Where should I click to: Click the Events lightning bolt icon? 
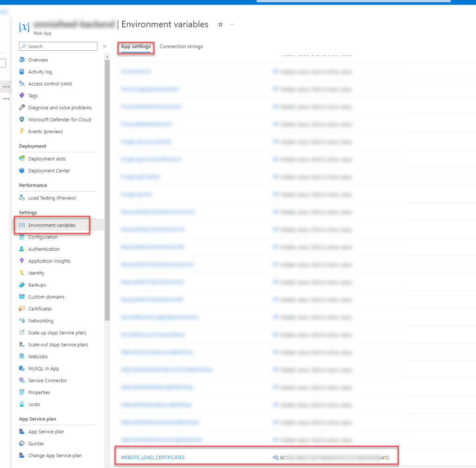tap(22, 132)
